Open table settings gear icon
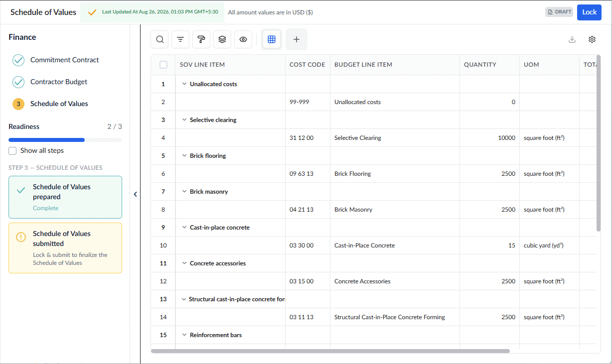 point(592,39)
